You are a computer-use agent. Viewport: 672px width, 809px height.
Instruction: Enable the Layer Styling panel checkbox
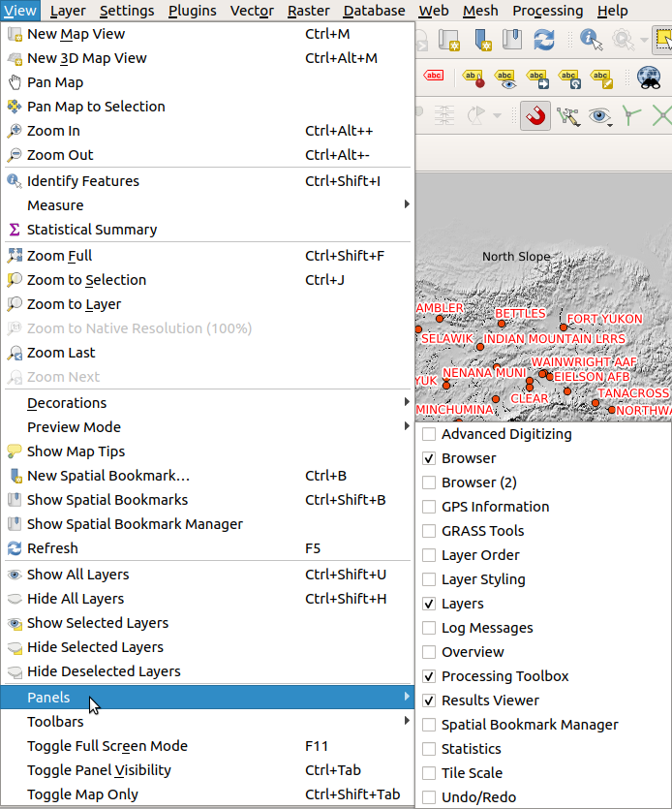(429, 579)
